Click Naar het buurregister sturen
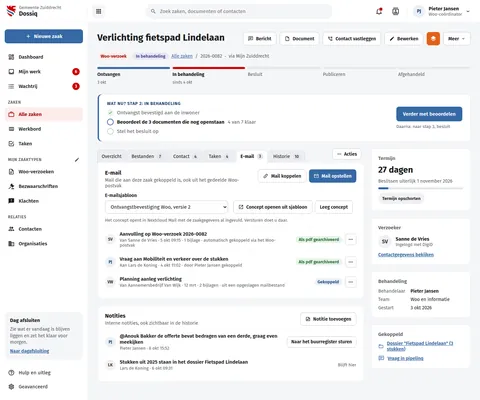The height and width of the screenshot is (400, 480). [x=321, y=342]
